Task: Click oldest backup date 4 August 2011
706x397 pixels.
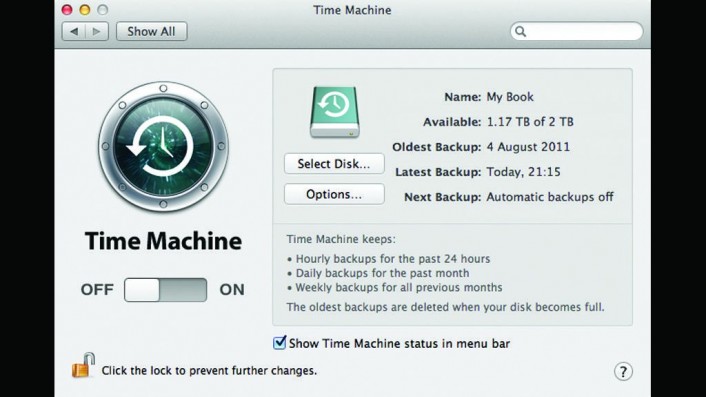Action: pyautogui.click(x=528, y=147)
